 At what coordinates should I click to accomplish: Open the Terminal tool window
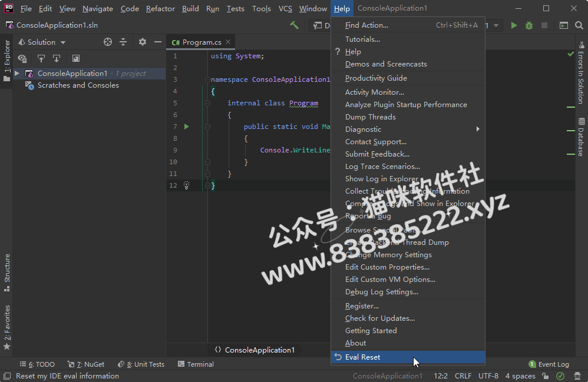[196, 364]
